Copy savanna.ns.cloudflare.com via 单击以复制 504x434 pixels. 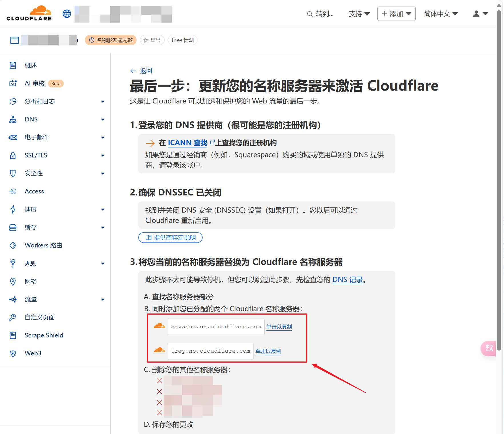(279, 327)
